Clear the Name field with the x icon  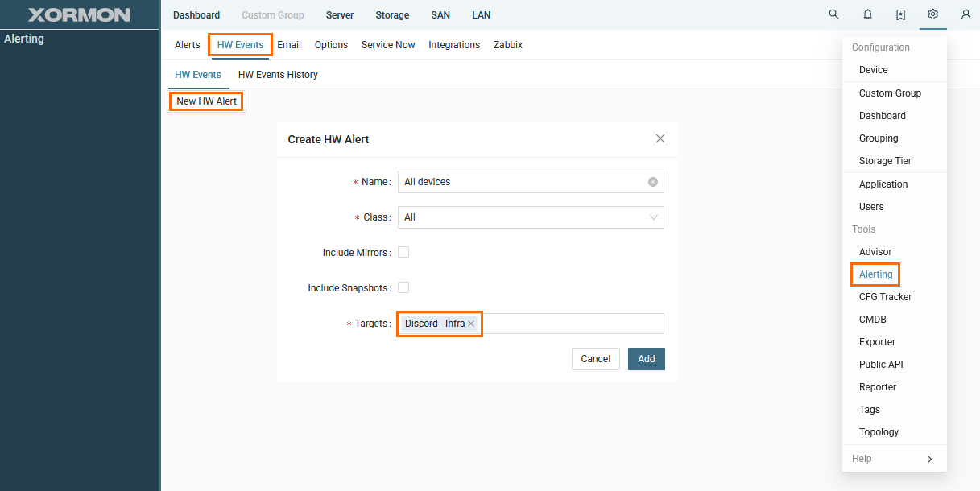coord(653,182)
